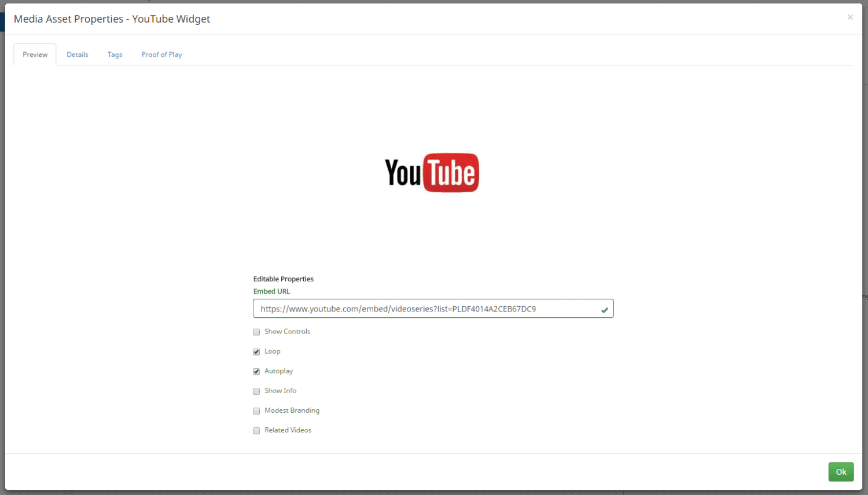The width and height of the screenshot is (868, 495).
Task: Click the Autoplay label text
Action: pyautogui.click(x=278, y=371)
